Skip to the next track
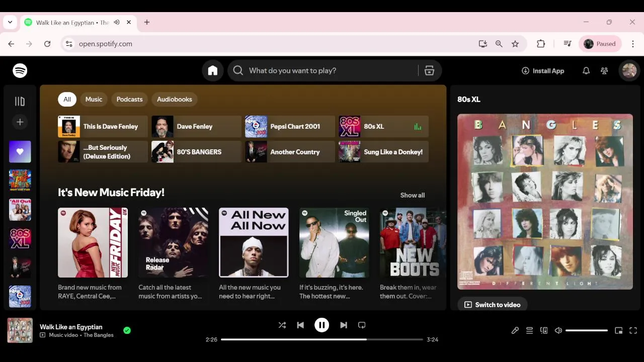This screenshot has height=362, width=644. point(344,325)
